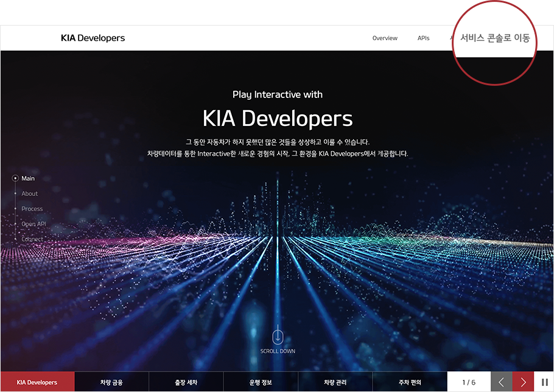Switch to the 차량 관리 tab
This screenshot has height=392, width=554.
click(x=335, y=382)
